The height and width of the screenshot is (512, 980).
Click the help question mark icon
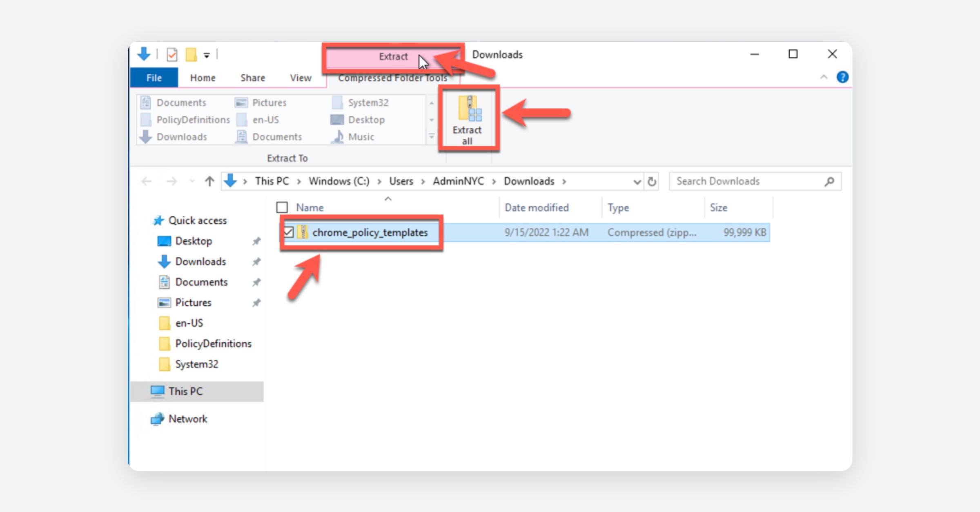coord(842,77)
